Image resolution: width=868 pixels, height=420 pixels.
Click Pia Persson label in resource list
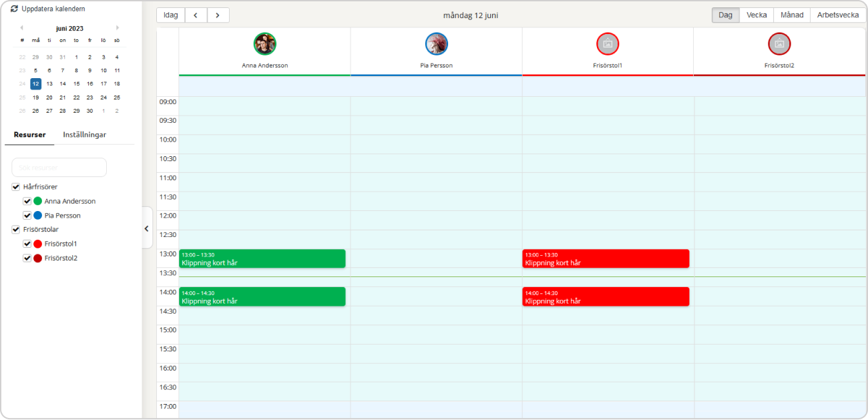pyautogui.click(x=63, y=216)
